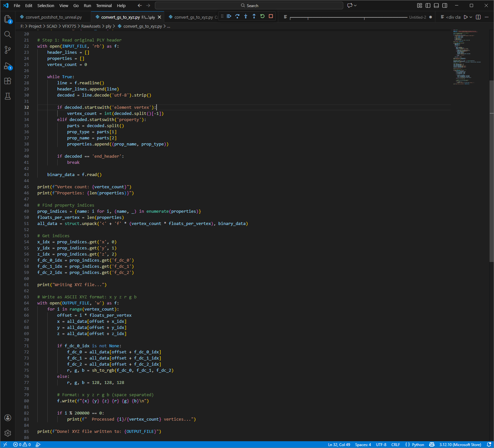Open editor More Actions ellipsis menu
The image size is (494, 448).
(487, 17)
